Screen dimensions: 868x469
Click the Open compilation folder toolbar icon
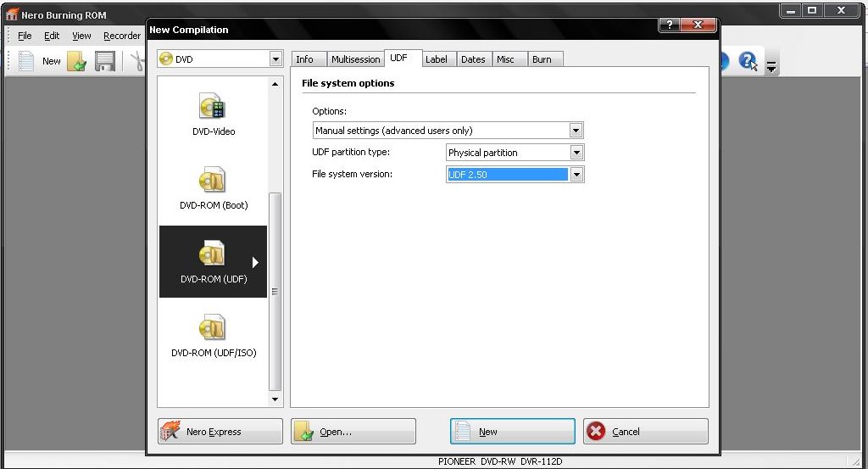(x=77, y=61)
